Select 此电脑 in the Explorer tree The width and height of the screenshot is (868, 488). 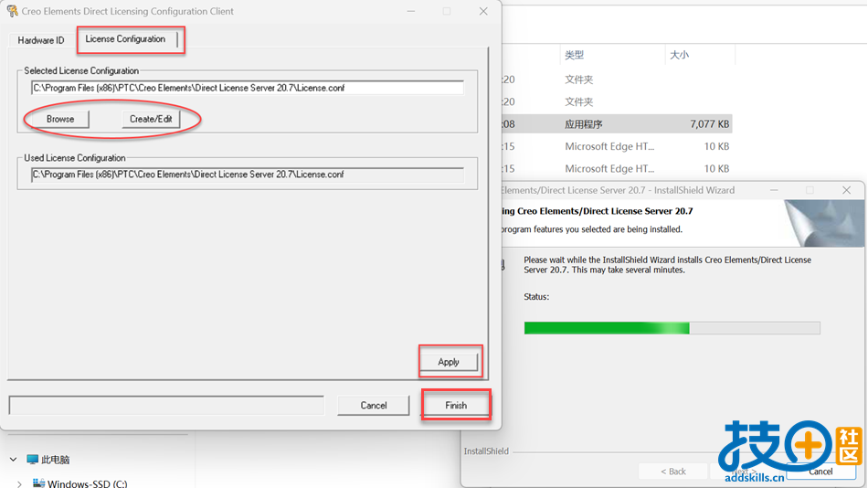56,460
